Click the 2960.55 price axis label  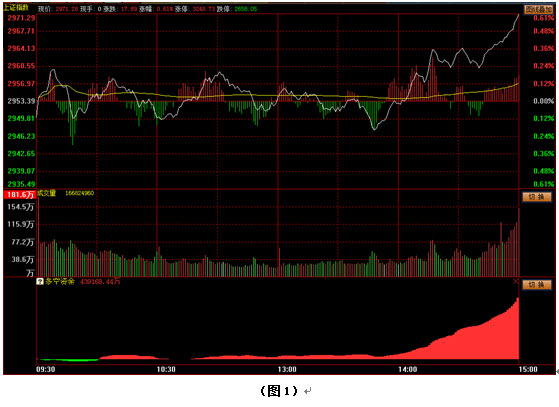21,66
